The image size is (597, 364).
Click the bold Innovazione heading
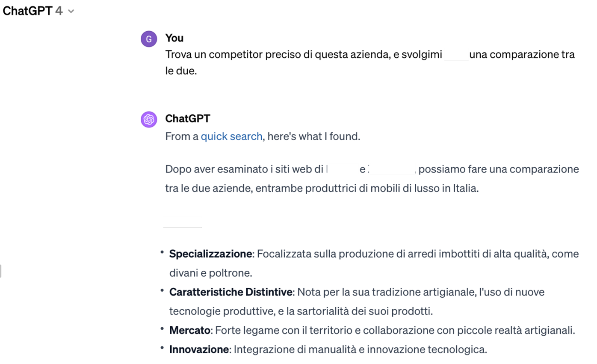(199, 349)
